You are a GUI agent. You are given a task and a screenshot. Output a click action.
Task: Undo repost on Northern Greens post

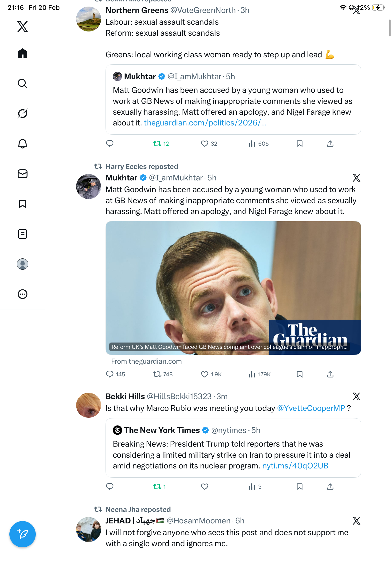[x=157, y=144]
